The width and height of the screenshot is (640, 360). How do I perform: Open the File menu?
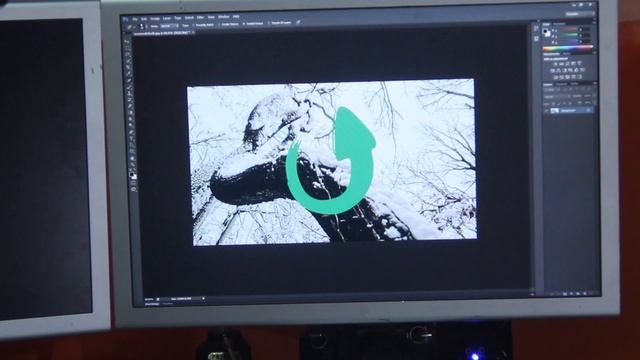135,19
